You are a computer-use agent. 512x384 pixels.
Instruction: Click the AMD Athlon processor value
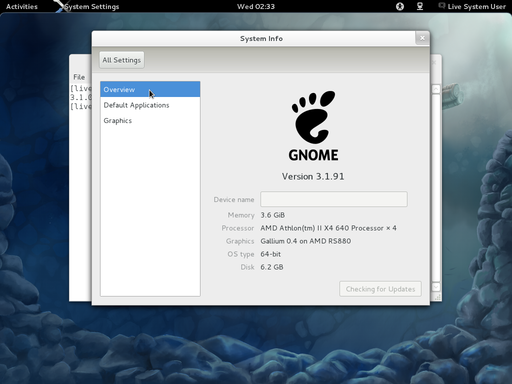click(x=328, y=228)
